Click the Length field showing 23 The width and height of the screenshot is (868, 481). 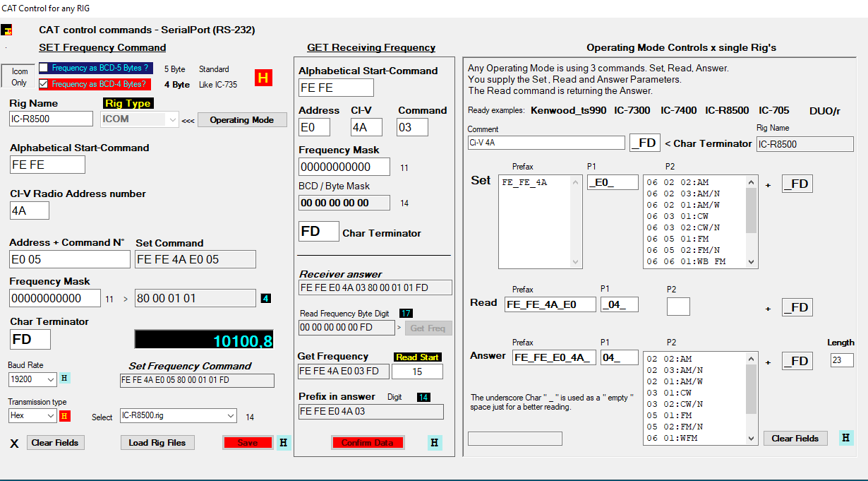[x=842, y=360]
